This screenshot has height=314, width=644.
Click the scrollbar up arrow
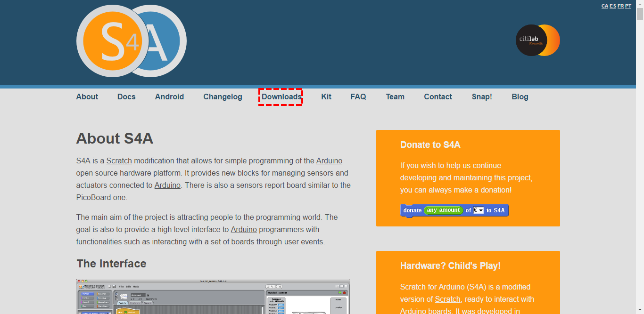(640, 3)
